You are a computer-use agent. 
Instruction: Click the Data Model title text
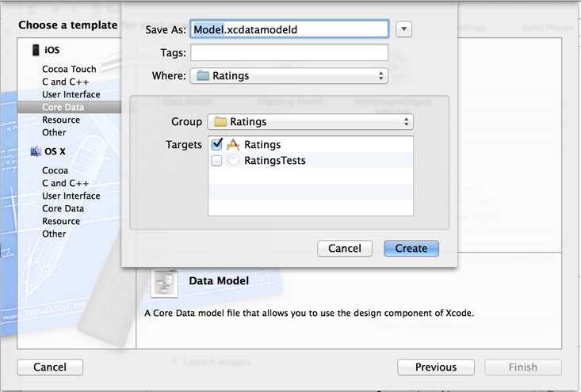click(x=219, y=280)
